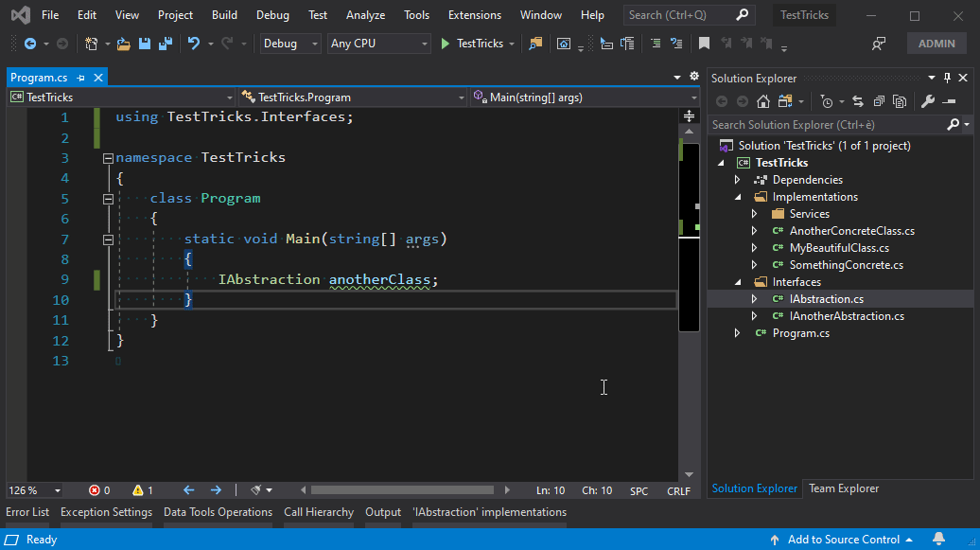Open editor window settings gear icon
Screen dimensions: 980x550
[x=693, y=77]
